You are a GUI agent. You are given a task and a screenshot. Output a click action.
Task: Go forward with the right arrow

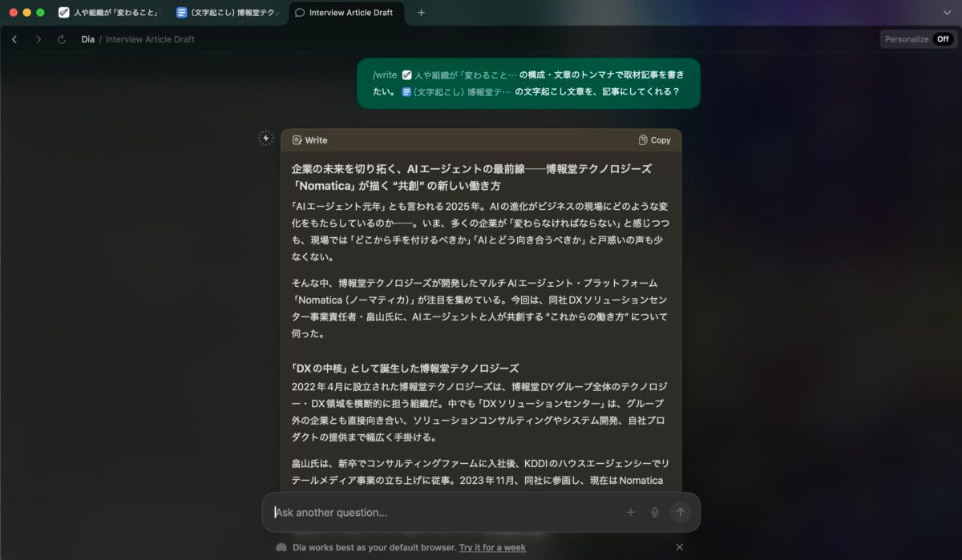(x=38, y=39)
